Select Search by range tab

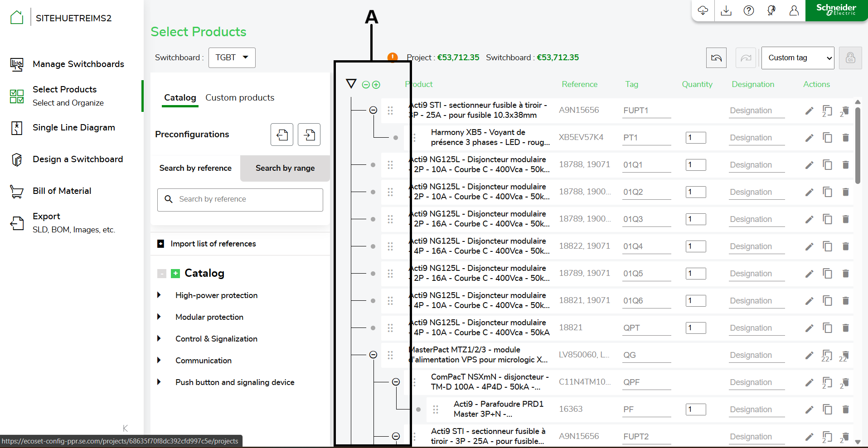285,168
